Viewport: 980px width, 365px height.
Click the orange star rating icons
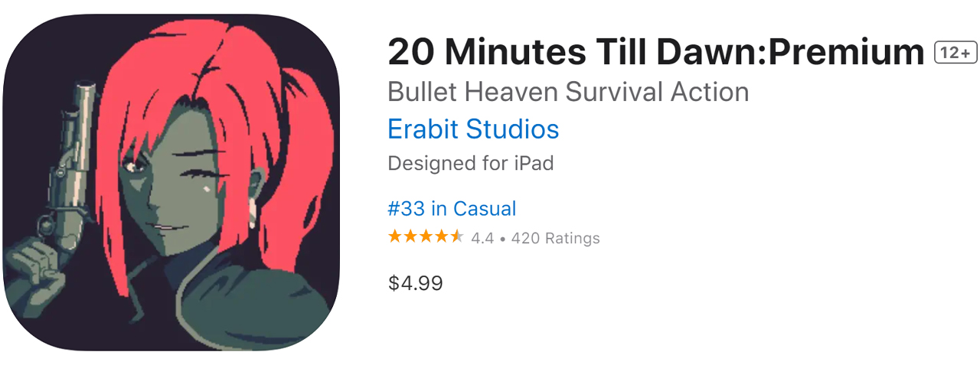tap(426, 236)
